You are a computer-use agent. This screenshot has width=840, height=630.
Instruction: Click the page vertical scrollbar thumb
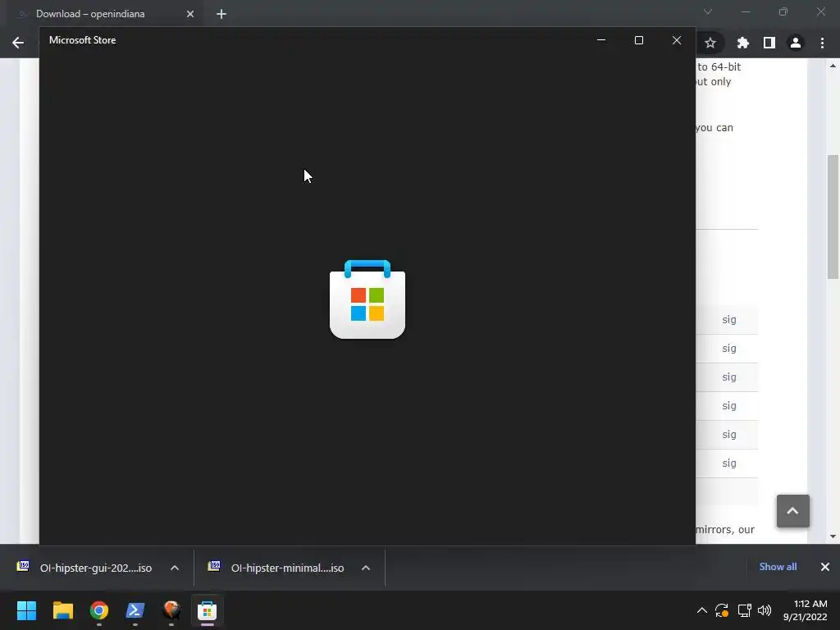pyautogui.click(x=833, y=217)
